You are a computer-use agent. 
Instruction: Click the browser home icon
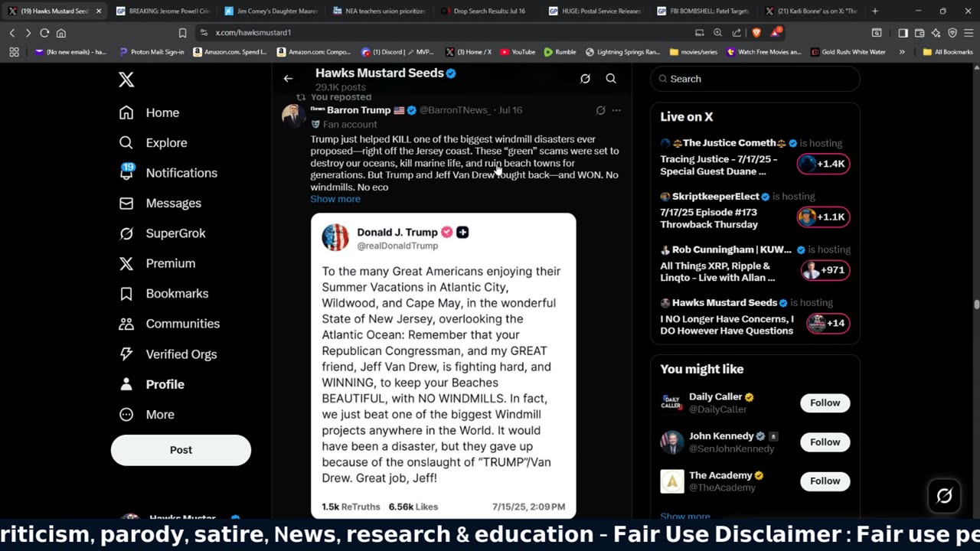click(x=61, y=33)
